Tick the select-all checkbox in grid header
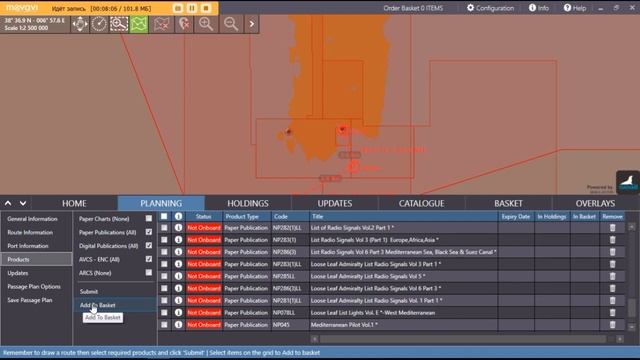Image resolution: width=640 pixels, height=360 pixels. pyautogui.click(x=164, y=216)
